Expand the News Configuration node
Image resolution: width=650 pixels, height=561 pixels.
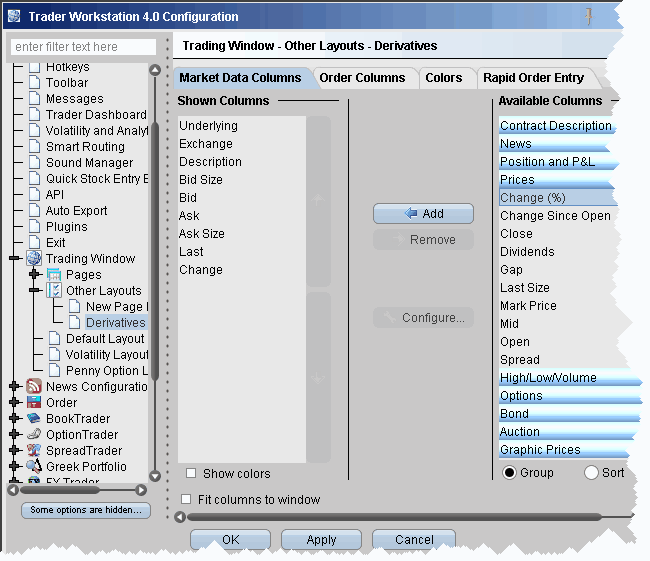[15, 386]
